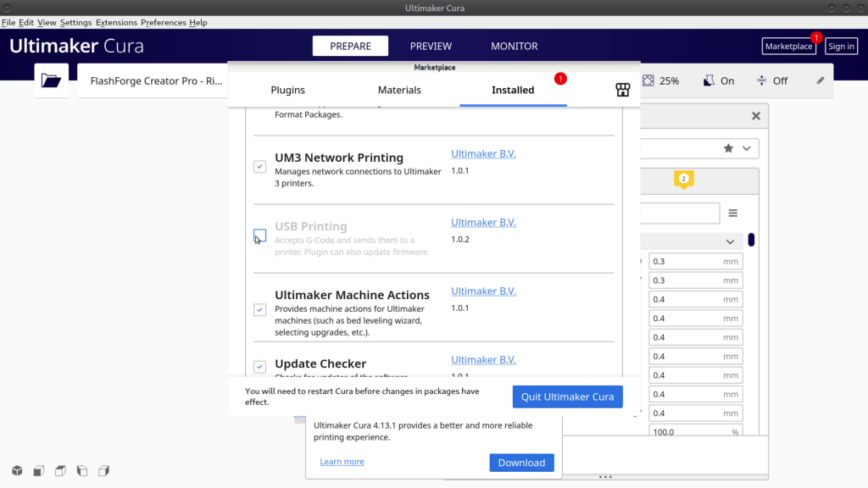Click the Download button for Cura 4.13.1
Viewport: 868px width, 488px height.
[521, 463]
